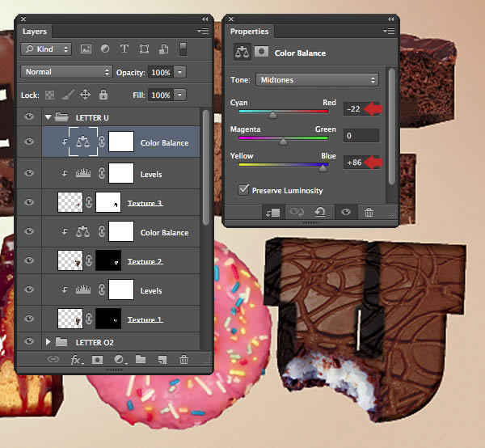Filter layers by adjustment layer kind
The image size is (485, 448).
[105, 49]
